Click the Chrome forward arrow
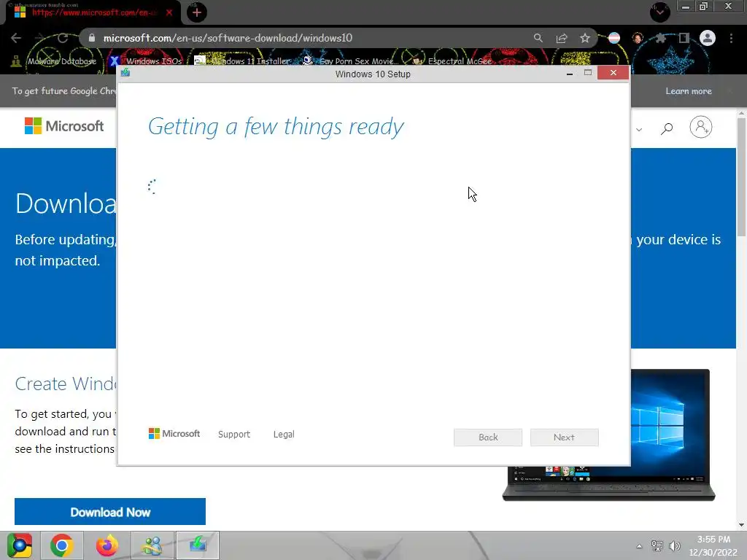This screenshot has height=560, width=747. (39, 38)
